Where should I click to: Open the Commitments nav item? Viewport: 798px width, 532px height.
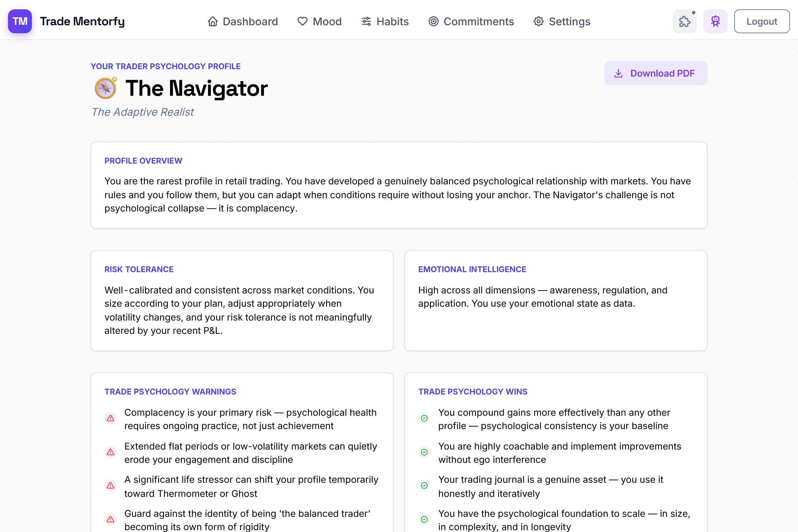(x=471, y=21)
